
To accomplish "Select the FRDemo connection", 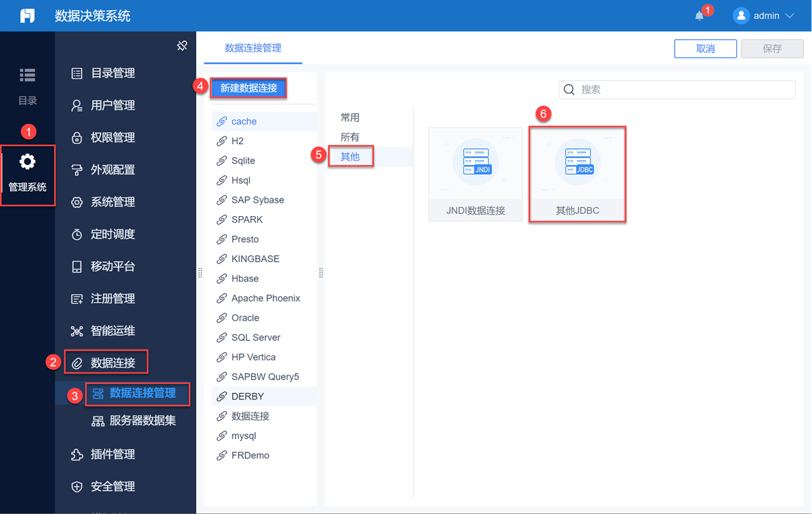I will click(x=264, y=456).
